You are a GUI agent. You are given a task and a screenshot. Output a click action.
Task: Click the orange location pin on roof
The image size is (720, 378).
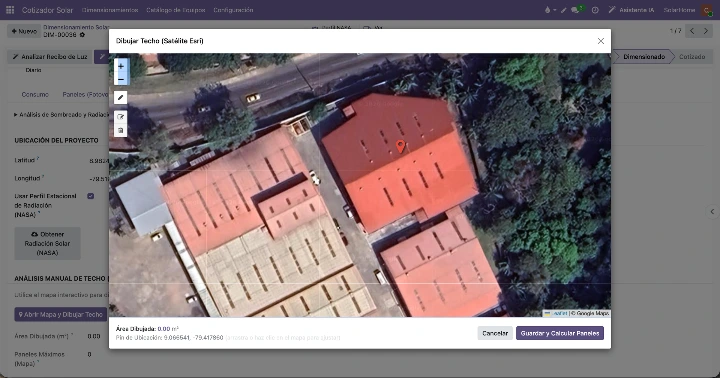[400, 147]
